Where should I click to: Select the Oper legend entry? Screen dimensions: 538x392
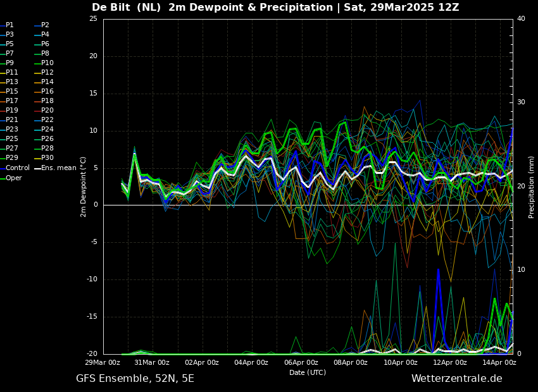coord(11,178)
